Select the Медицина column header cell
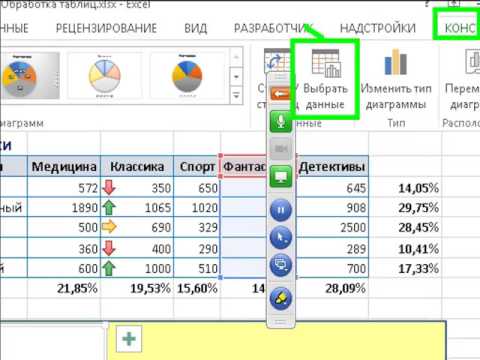This screenshot has height=360, width=480. coord(64,166)
